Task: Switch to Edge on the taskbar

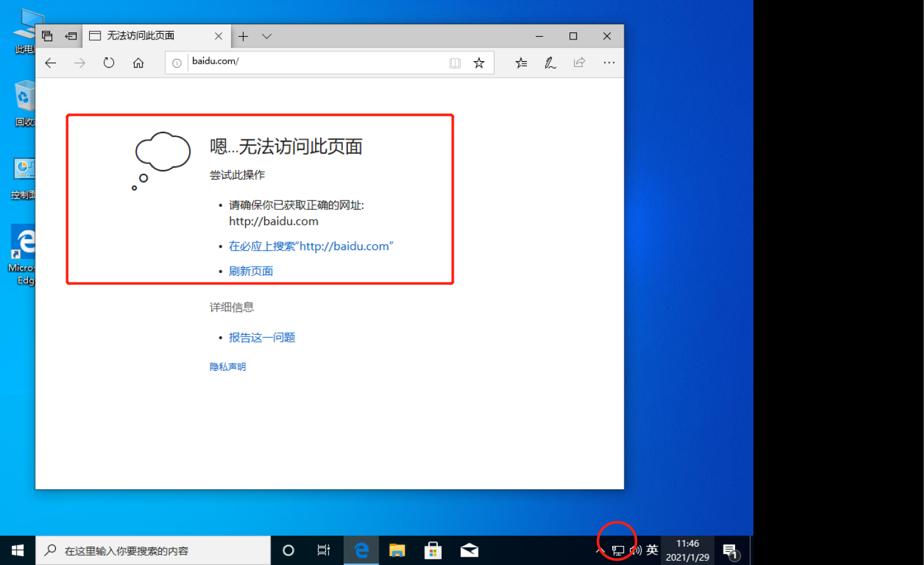Action: click(361, 550)
